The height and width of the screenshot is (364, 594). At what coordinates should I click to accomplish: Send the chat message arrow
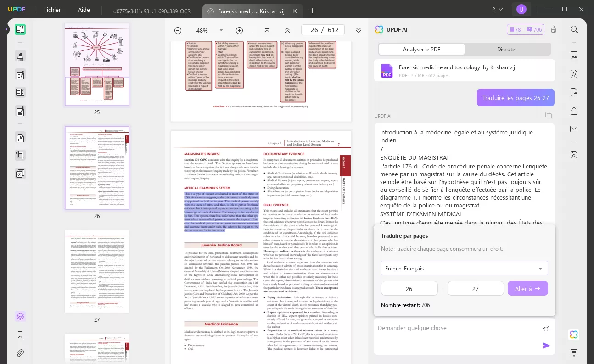[x=546, y=346]
